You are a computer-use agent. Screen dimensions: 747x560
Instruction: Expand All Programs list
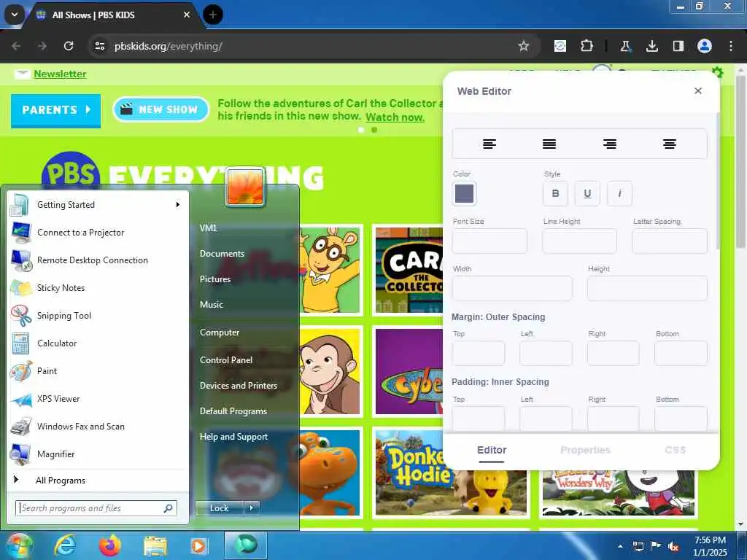[x=98, y=481]
